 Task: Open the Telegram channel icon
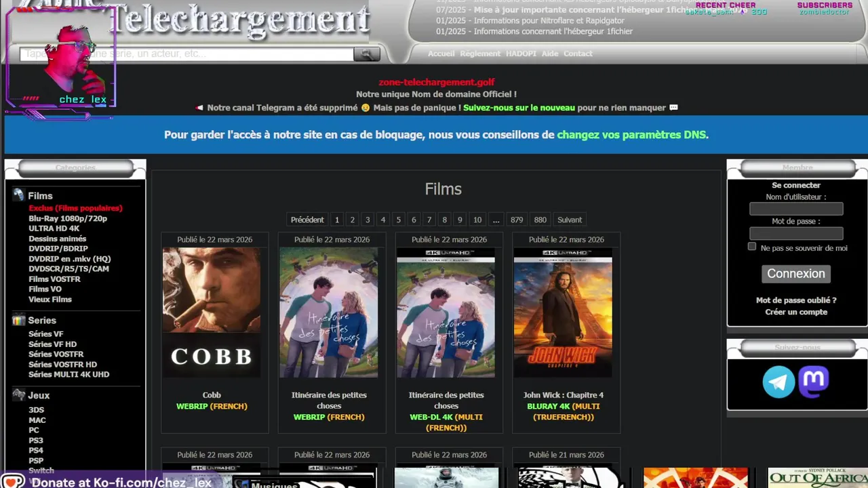pos(778,382)
